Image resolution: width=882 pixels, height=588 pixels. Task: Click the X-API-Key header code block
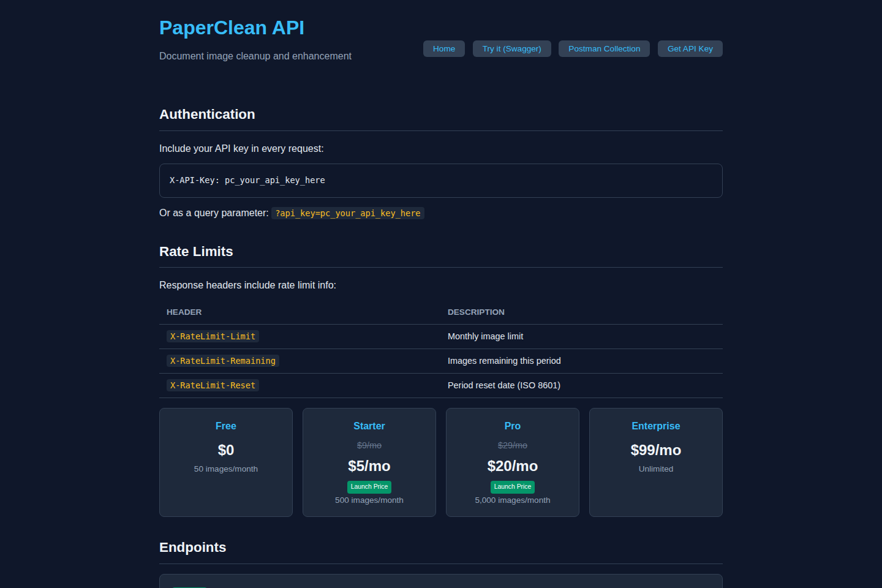coord(441,181)
